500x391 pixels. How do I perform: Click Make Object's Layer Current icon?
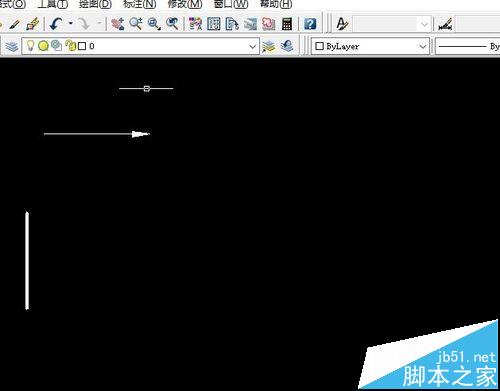coord(269,46)
